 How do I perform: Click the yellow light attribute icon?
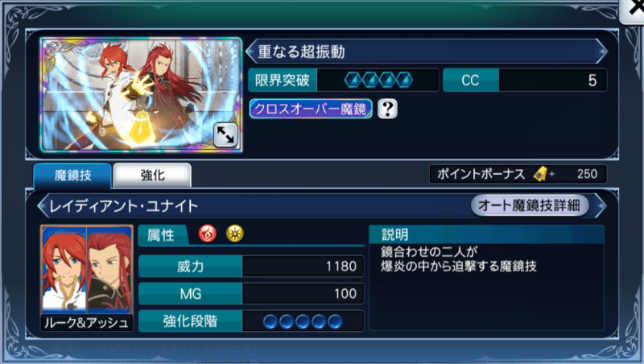pos(234,234)
